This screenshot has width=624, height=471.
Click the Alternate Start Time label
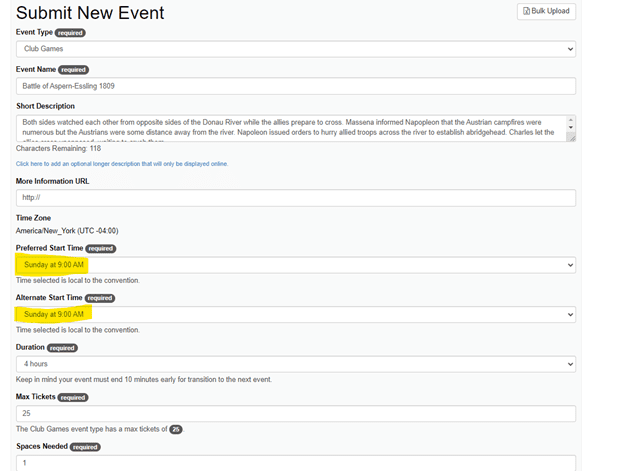coord(48,297)
